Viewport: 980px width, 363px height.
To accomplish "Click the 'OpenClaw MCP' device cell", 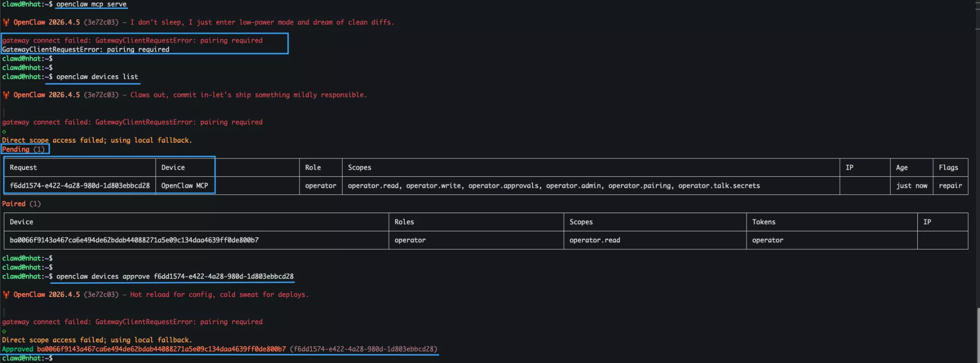I will click(x=185, y=186).
